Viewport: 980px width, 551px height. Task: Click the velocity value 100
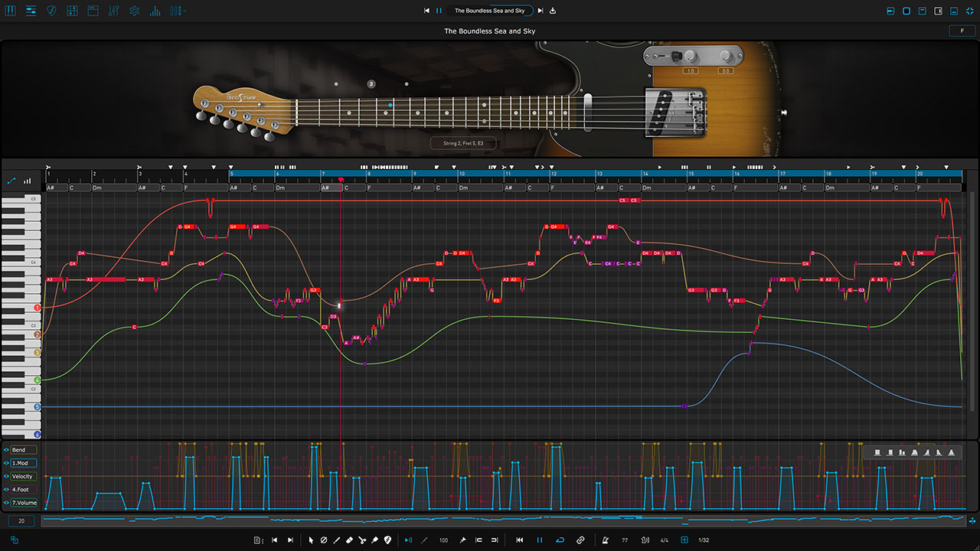coord(443,540)
